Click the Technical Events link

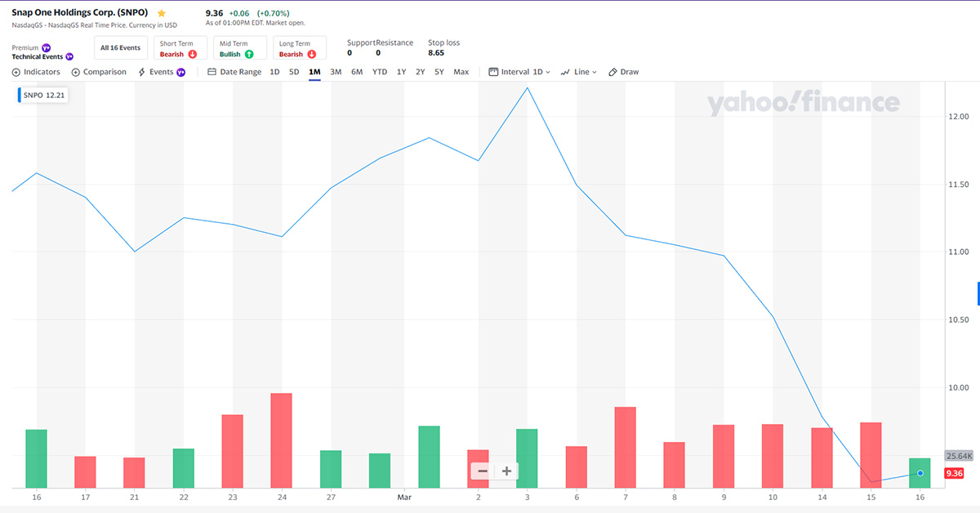pos(38,57)
